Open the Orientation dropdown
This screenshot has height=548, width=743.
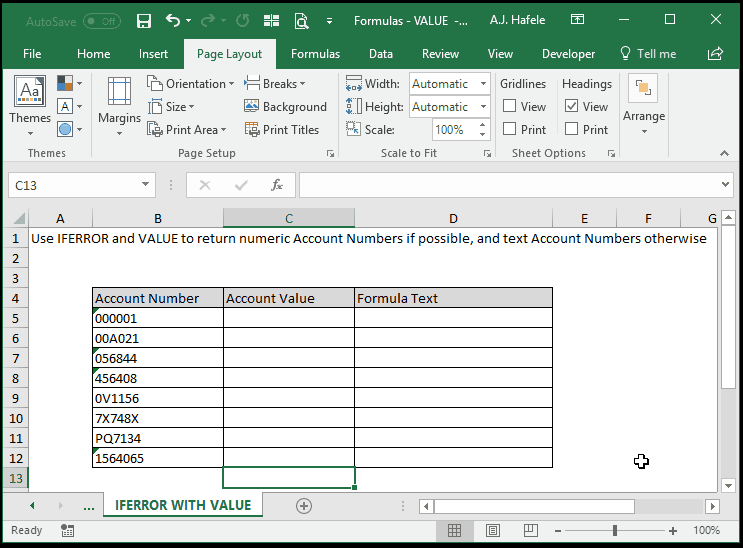point(190,83)
